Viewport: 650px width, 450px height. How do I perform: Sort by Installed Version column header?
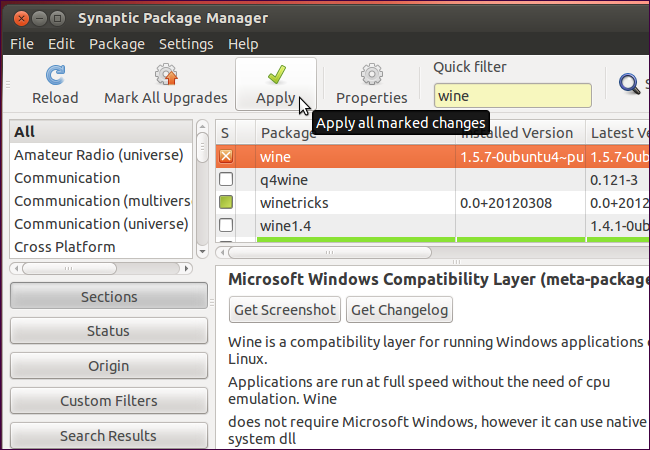[x=520, y=133]
